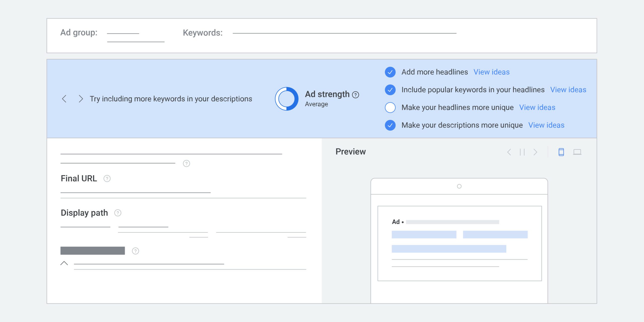Open the Ad strength help tooltip

355,95
